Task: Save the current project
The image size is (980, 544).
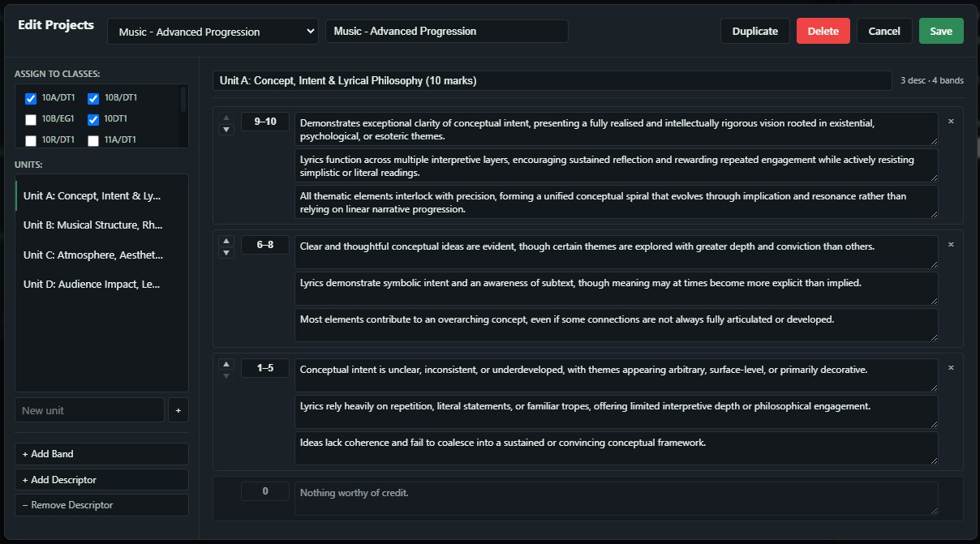Action: (x=941, y=31)
